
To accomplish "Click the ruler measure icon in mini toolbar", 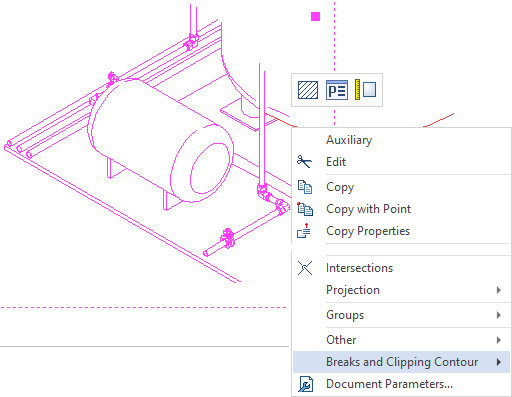I will tap(365, 89).
